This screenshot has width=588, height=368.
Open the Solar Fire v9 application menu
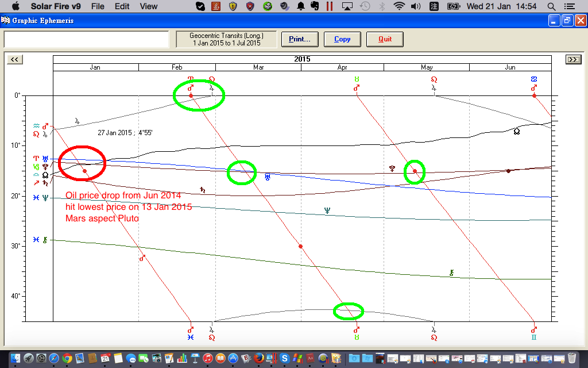[x=56, y=6]
